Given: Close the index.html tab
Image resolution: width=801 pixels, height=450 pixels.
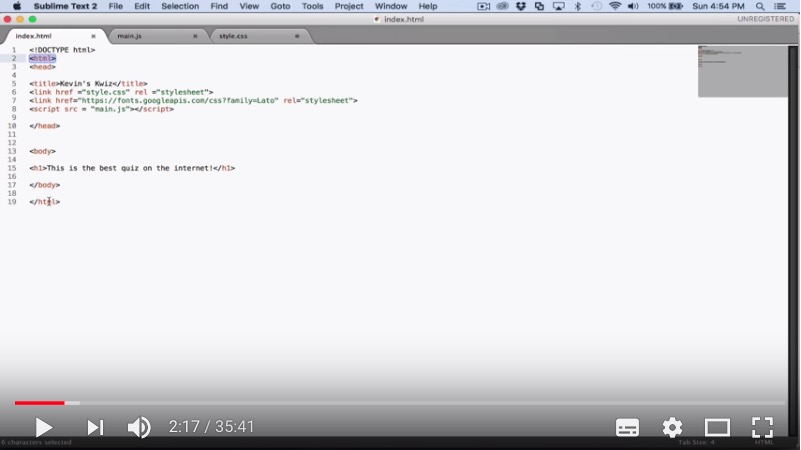Looking at the screenshot, I should click(93, 36).
